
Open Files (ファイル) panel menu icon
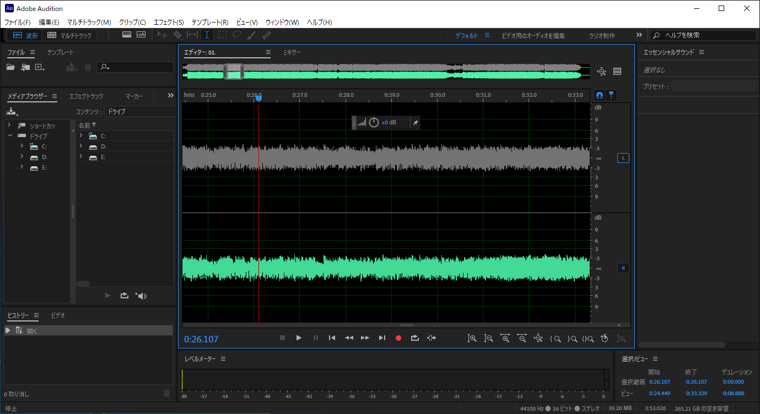click(32, 52)
